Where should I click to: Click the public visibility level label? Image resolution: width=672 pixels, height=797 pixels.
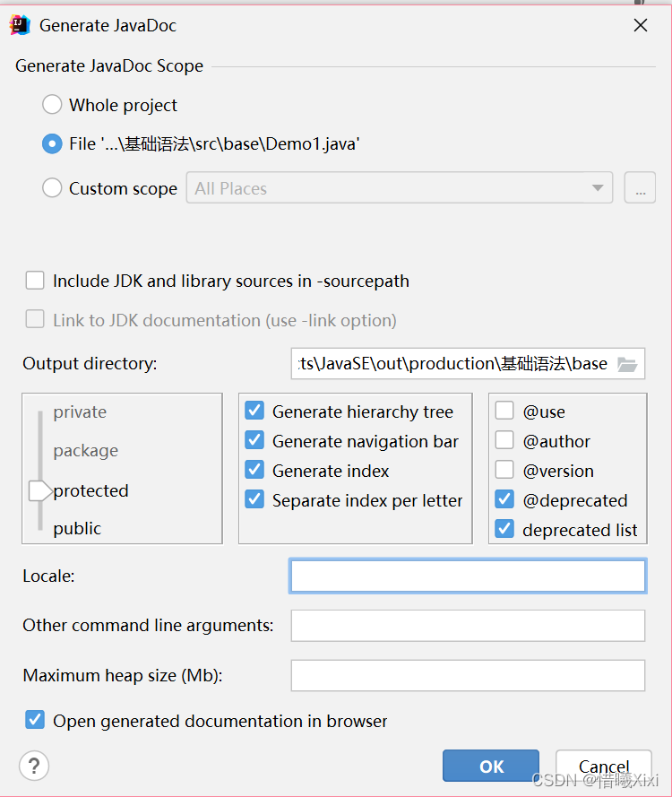(x=77, y=528)
